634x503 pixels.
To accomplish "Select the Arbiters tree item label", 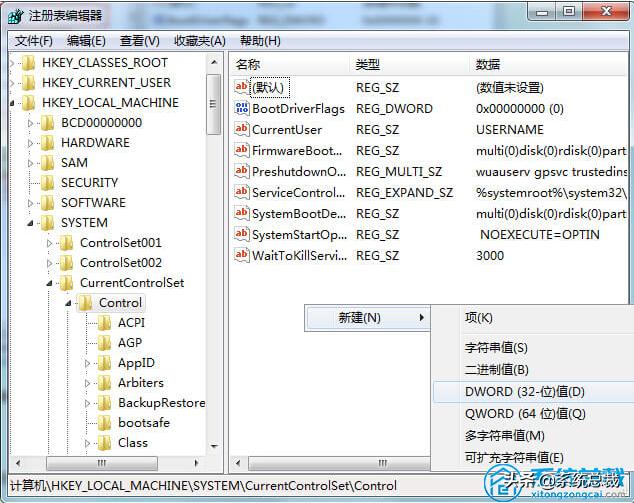I will (141, 383).
